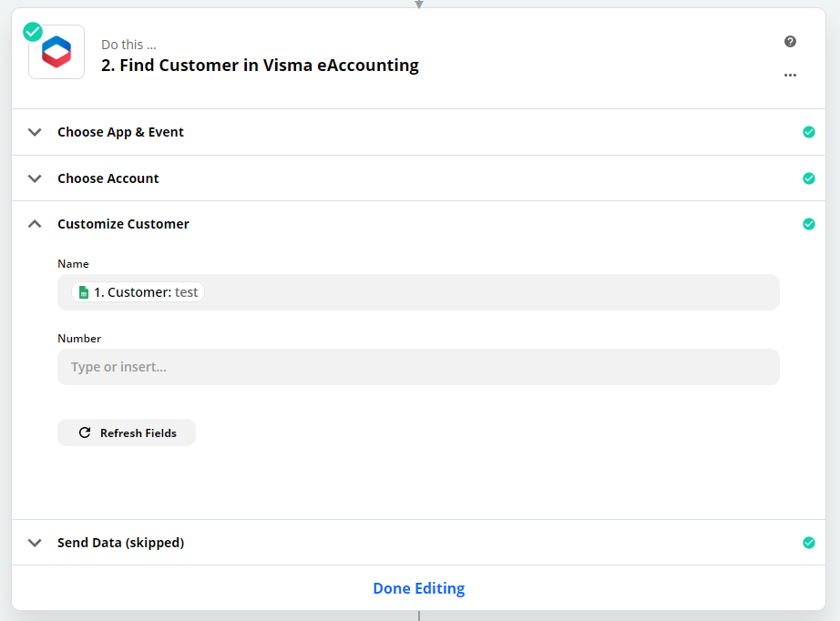Click the Refresh Fields button
This screenshot has height=621, width=840.
coord(127,433)
